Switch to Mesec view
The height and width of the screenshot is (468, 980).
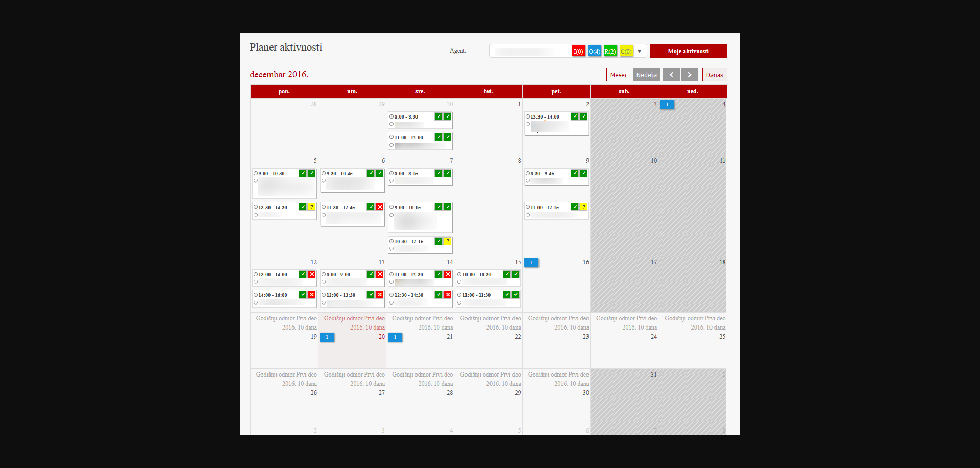619,75
